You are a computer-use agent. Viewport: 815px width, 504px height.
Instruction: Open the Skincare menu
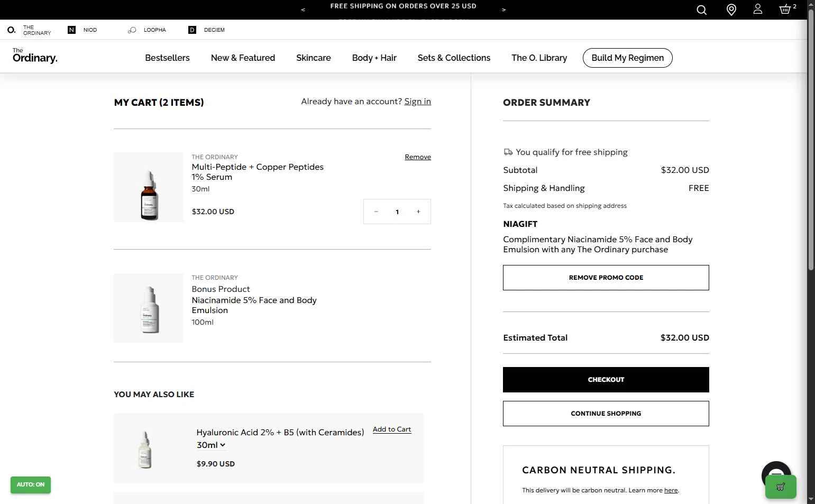coord(314,58)
